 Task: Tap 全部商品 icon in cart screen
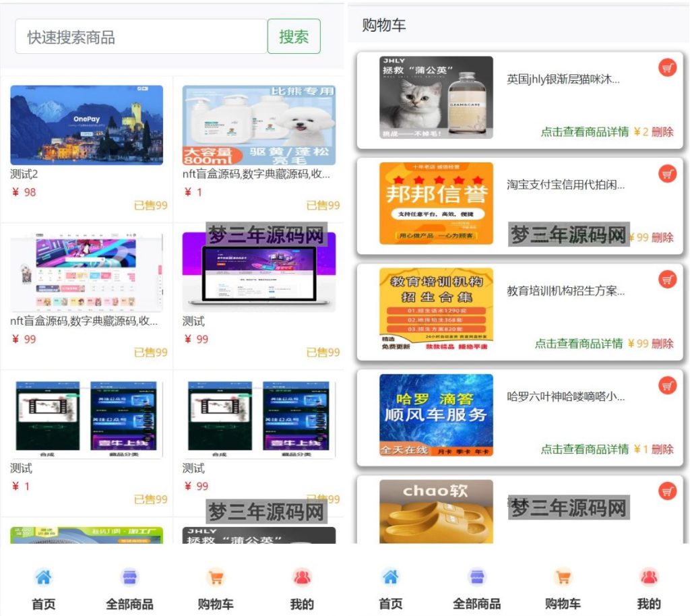click(477, 577)
